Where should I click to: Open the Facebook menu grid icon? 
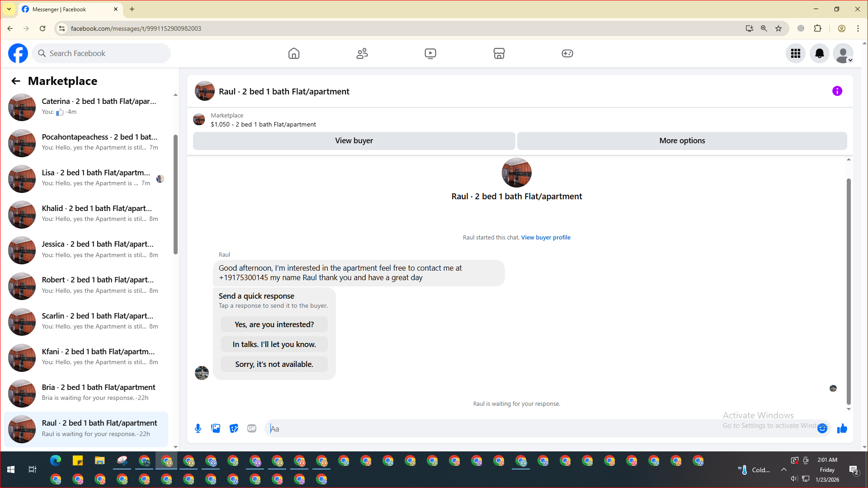tap(796, 53)
